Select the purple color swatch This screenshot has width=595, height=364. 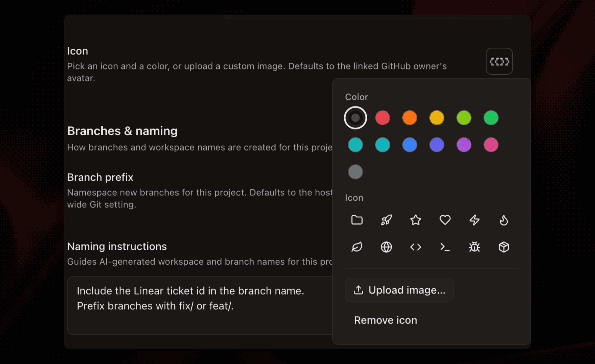point(464,145)
